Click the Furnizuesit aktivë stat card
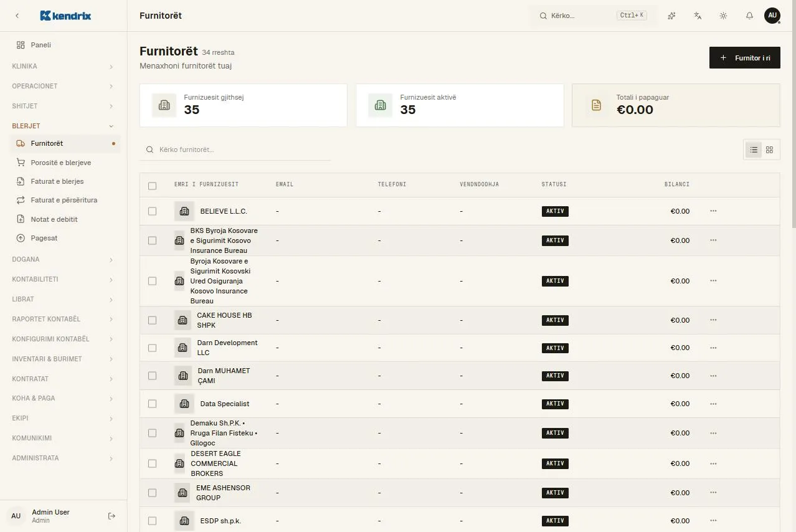The image size is (796, 532). 460,105
